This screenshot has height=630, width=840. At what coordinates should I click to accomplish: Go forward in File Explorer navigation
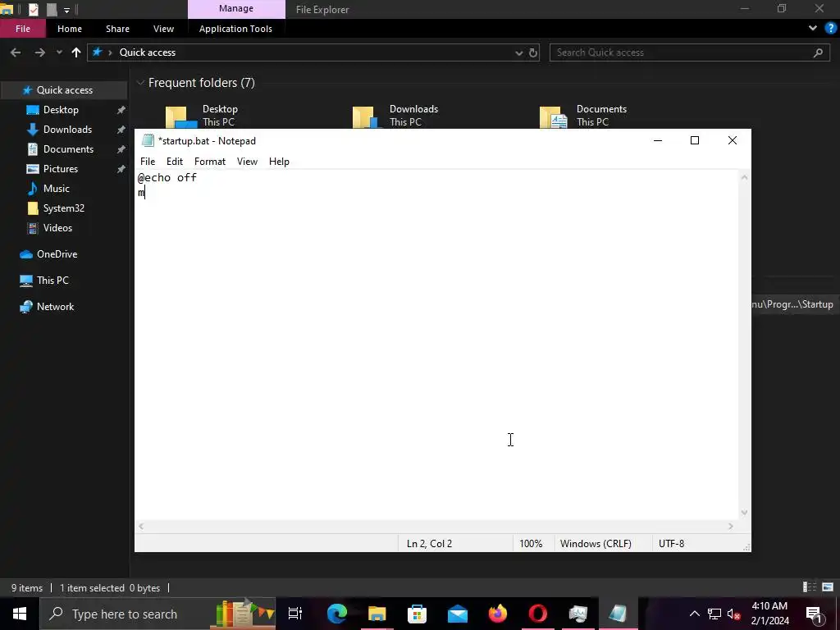(39, 52)
